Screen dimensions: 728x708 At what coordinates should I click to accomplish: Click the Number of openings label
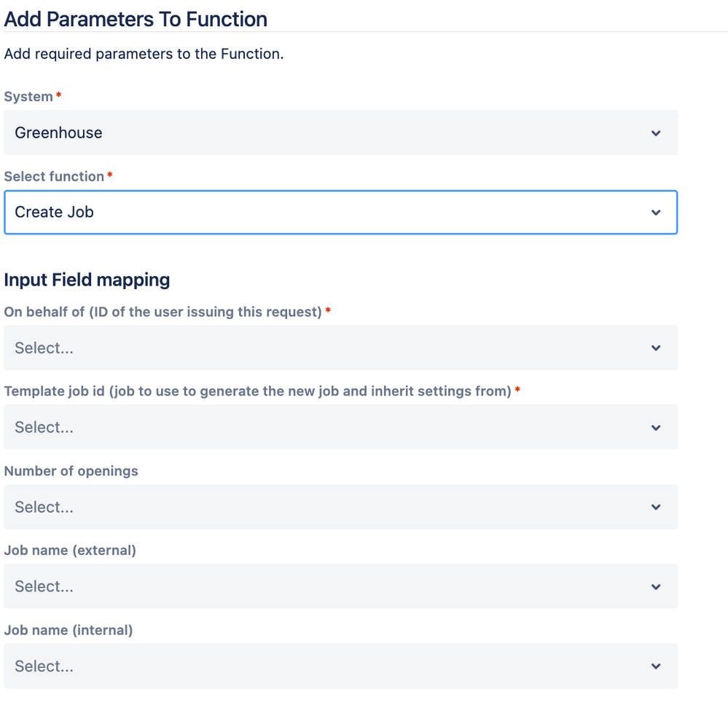(71, 471)
